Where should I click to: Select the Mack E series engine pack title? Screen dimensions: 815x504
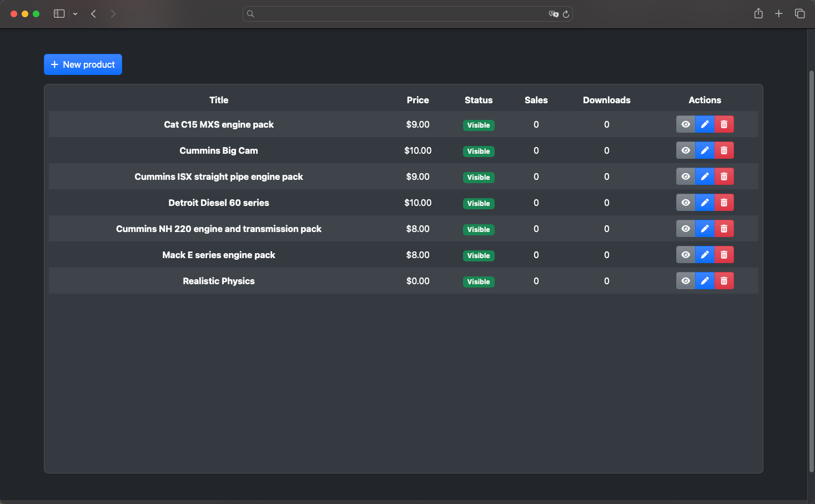tap(219, 255)
